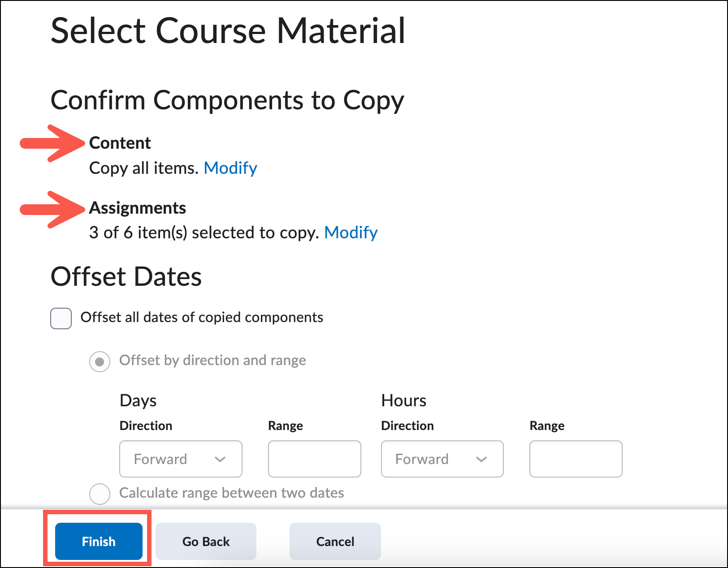
Task: Click the Days Direction dropdown chevron arrow
Action: click(220, 459)
